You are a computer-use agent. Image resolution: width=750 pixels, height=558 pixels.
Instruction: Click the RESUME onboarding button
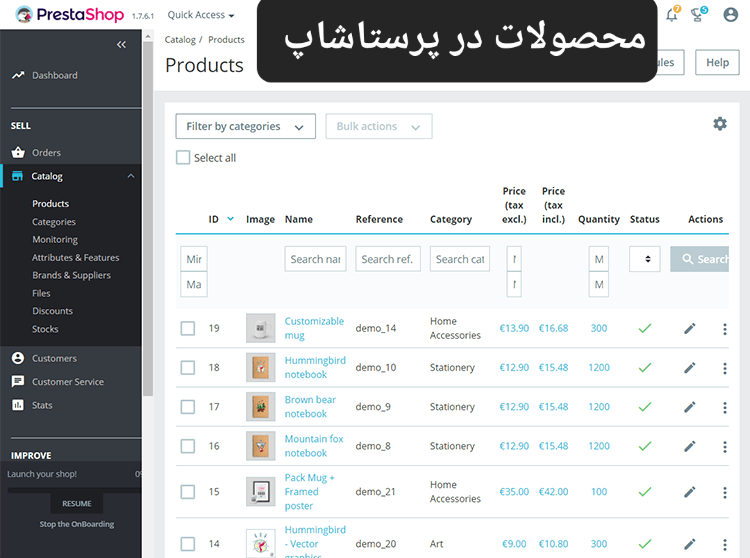pos(77,503)
